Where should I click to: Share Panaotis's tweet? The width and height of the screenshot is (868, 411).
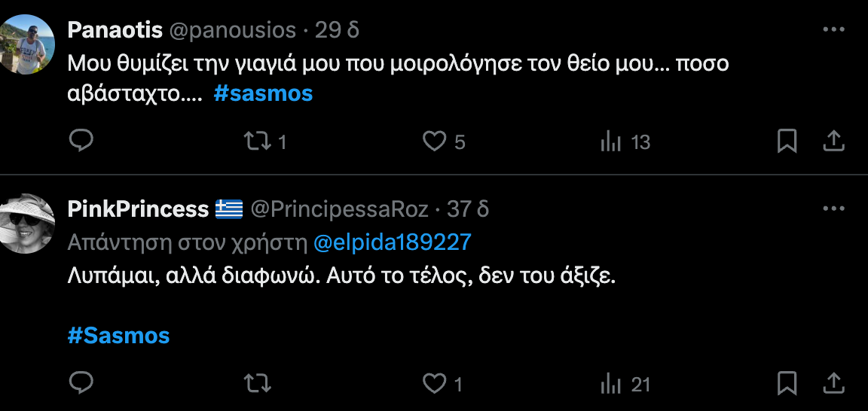tap(833, 141)
